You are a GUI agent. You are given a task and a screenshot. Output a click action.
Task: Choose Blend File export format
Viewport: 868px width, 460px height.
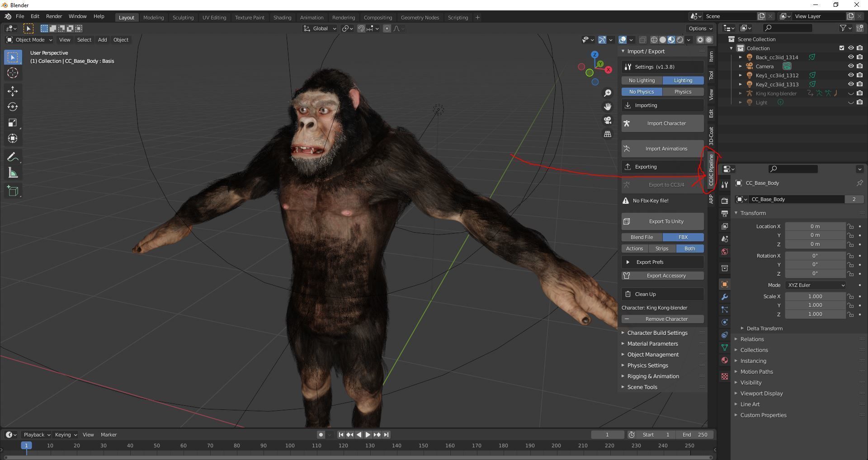pyautogui.click(x=642, y=237)
